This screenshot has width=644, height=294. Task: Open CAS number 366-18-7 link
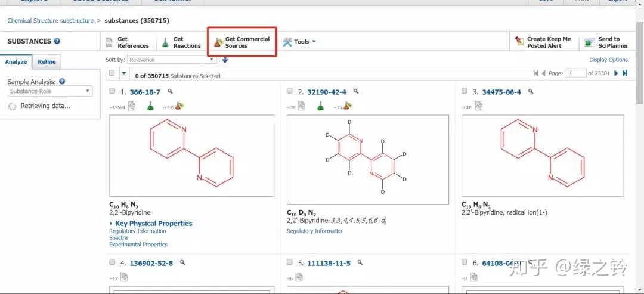pyautogui.click(x=145, y=92)
